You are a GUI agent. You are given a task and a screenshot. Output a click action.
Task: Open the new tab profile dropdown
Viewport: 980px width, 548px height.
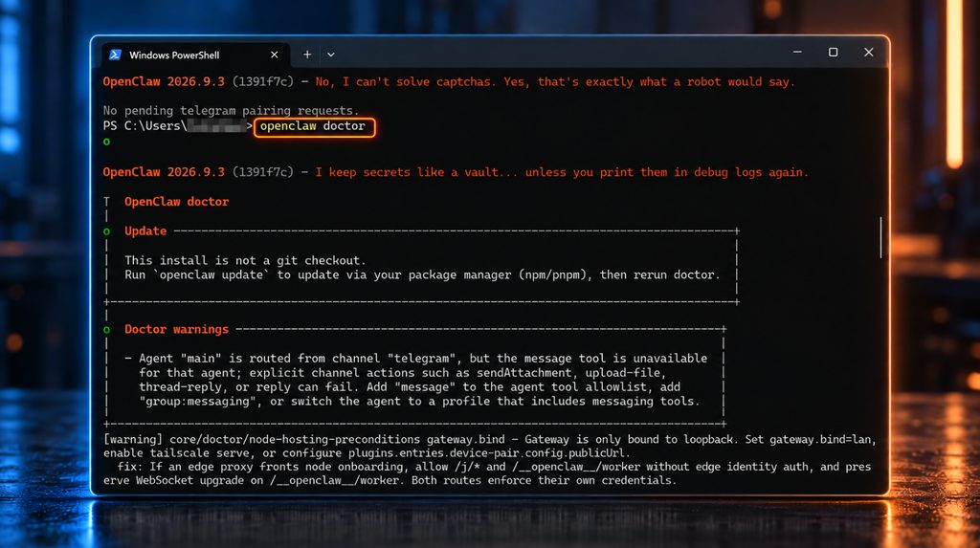[x=330, y=55]
